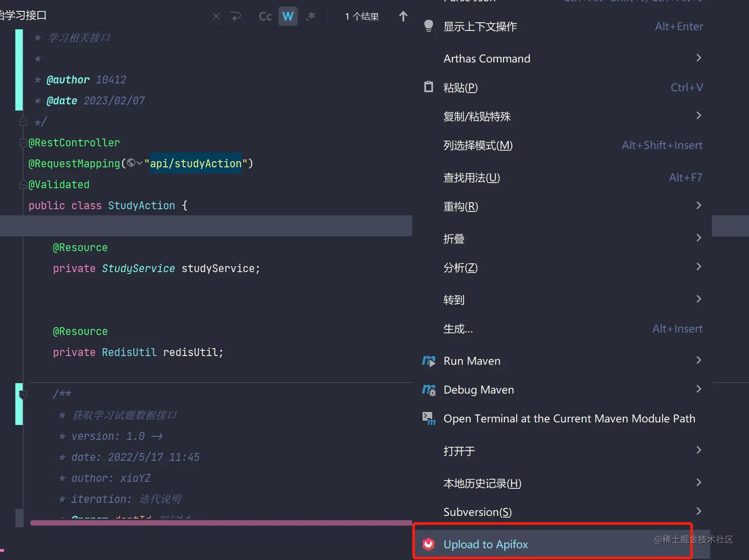
Task: Toggle match case Cc option
Action: (265, 16)
